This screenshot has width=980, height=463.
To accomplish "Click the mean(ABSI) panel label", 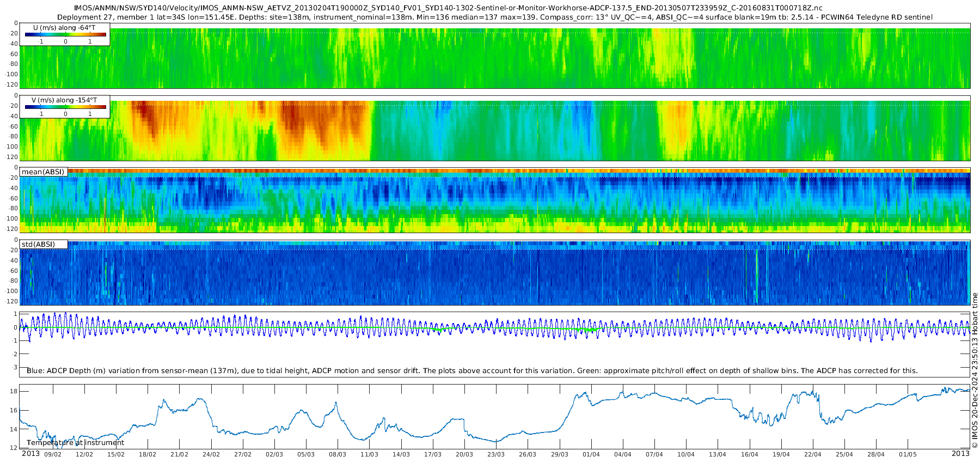I will pyautogui.click(x=43, y=172).
